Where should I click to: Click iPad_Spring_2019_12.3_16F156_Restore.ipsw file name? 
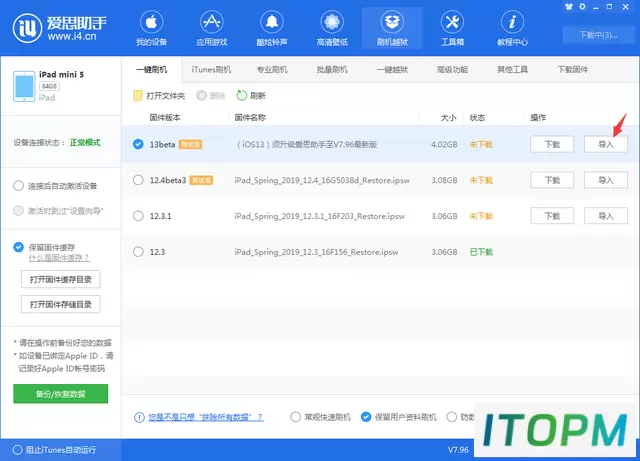click(316, 252)
